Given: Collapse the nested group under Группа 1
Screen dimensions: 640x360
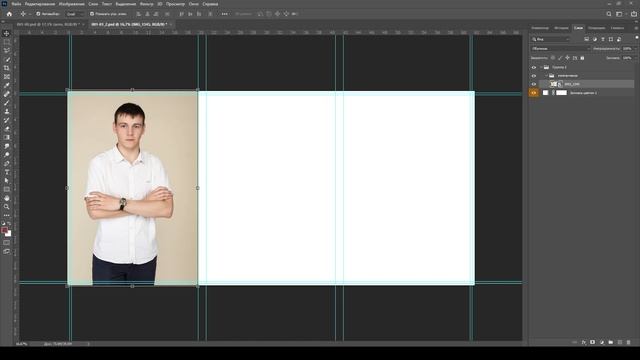Looking at the screenshot, I should coord(547,76).
